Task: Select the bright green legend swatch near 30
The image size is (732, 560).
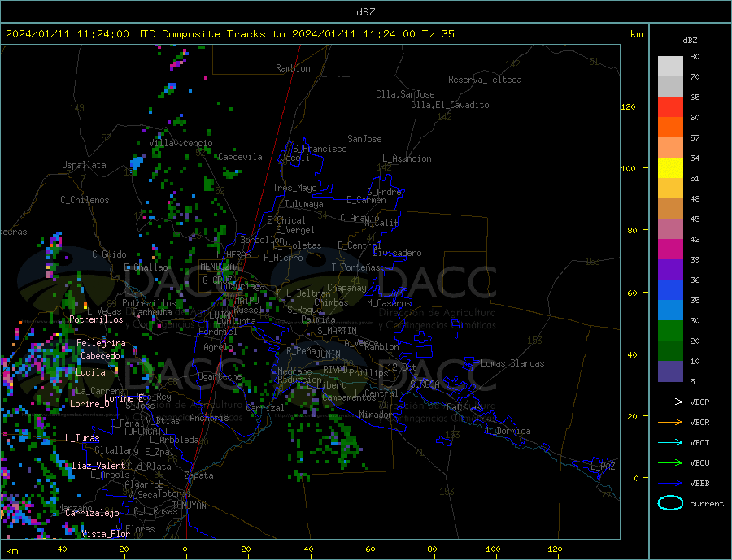Action: click(670, 331)
